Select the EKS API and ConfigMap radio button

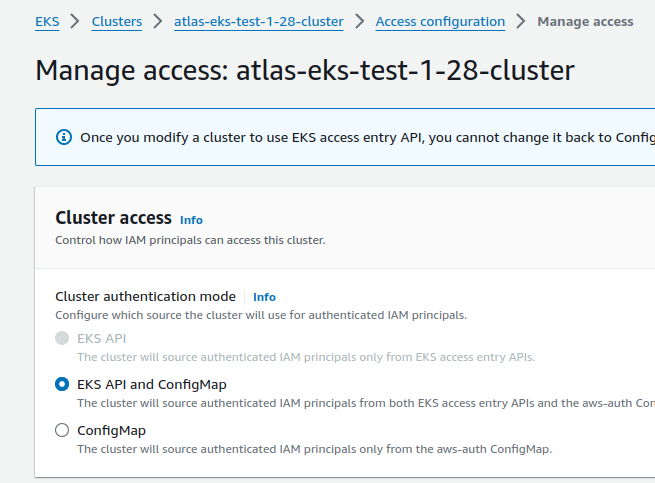pyautogui.click(x=63, y=384)
